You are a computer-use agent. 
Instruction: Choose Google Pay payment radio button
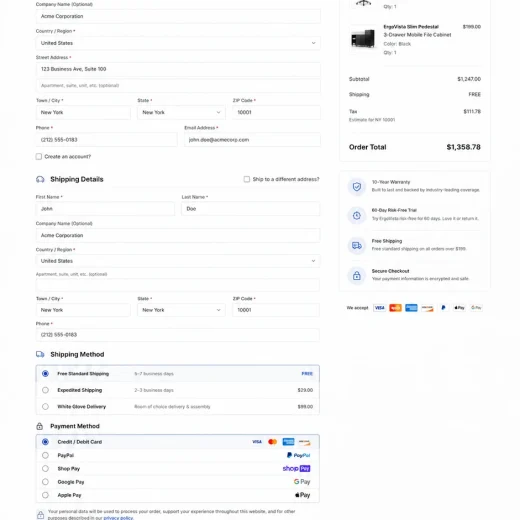(x=45, y=482)
